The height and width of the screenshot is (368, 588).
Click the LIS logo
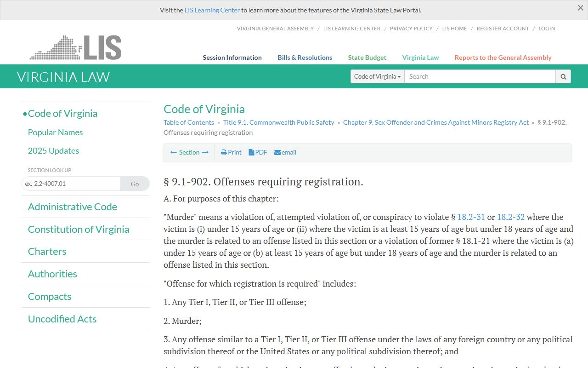[75, 47]
